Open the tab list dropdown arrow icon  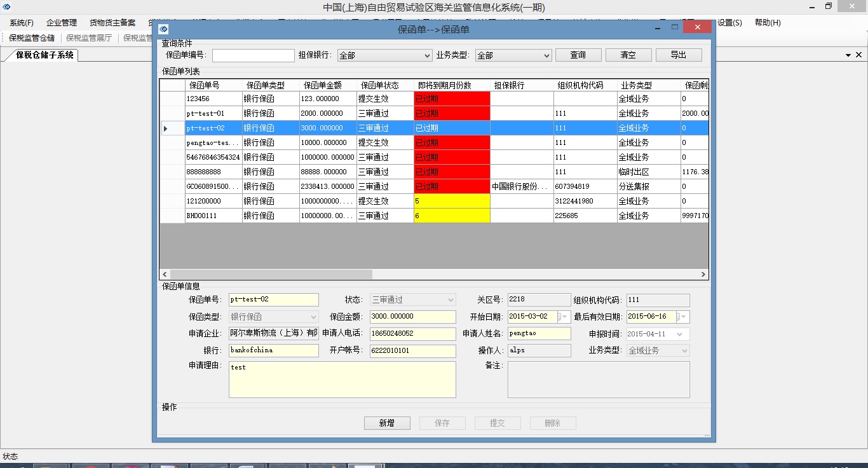848,55
